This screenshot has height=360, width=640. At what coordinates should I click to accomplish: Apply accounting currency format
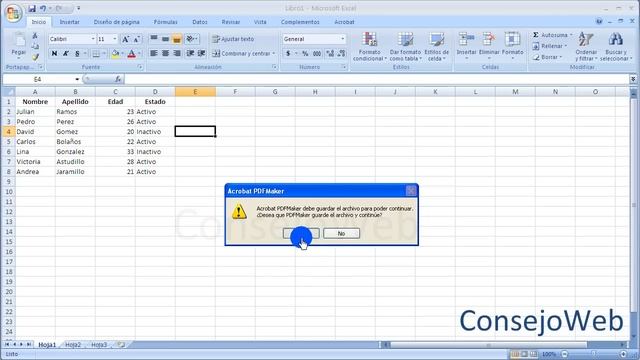pos(288,53)
